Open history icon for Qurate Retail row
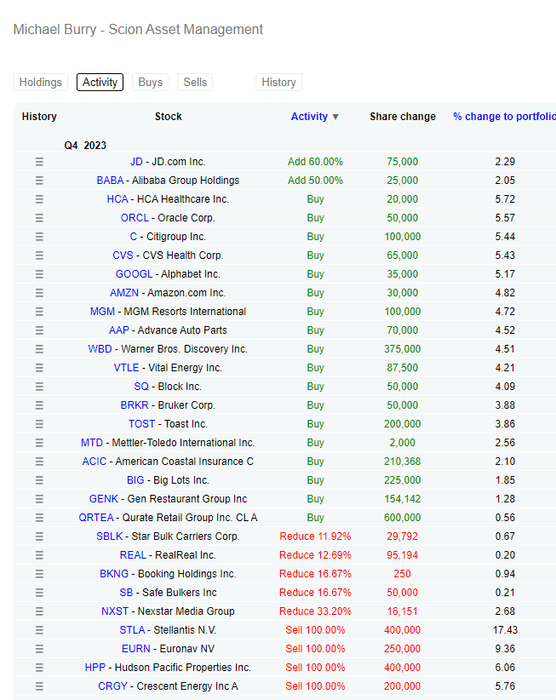 (39, 518)
